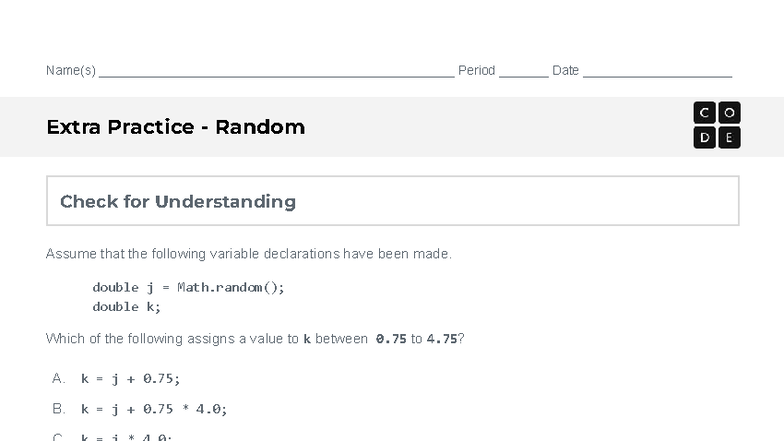Select the "Extra Practice - Random" heading
The width and height of the screenshot is (784, 441).
tap(175, 127)
